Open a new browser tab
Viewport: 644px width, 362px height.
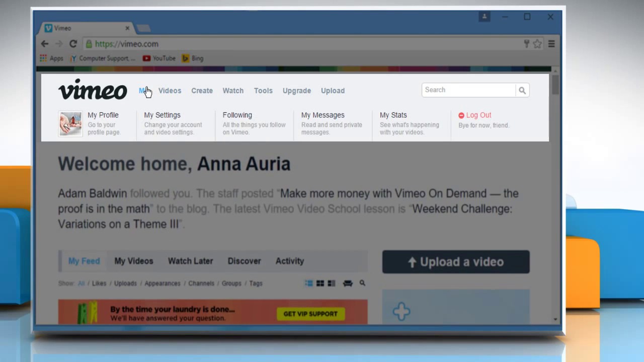(x=143, y=28)
